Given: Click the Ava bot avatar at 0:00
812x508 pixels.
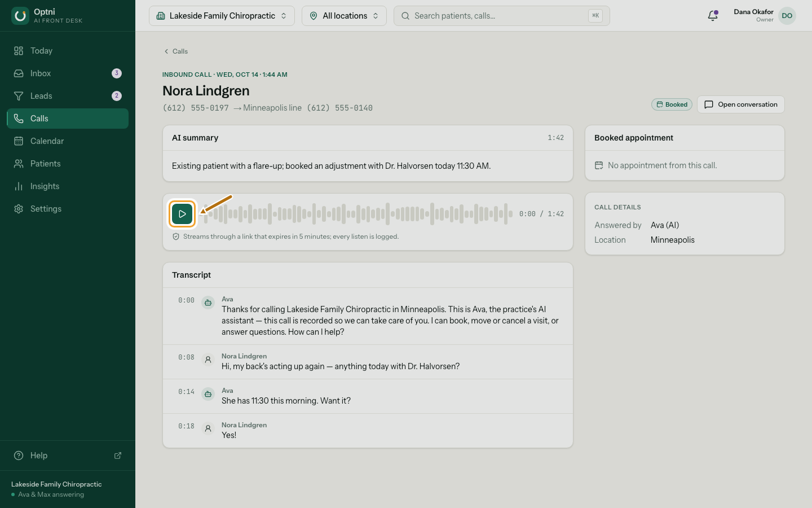Looking at the screenshot, I should (x=208, y=303).
